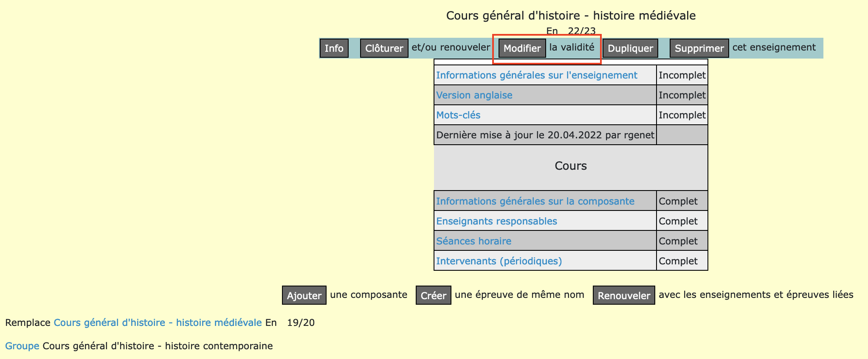Screen dimensions: 868x359
Task: Click the Info button
Action: [334, 48]
